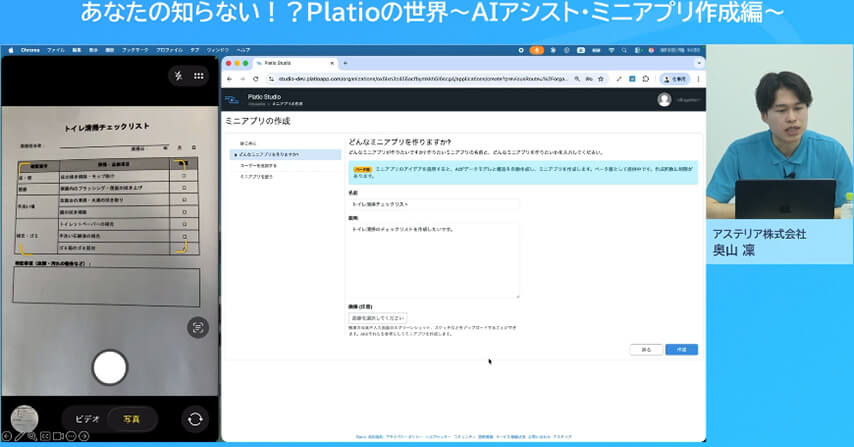Tap the live text scan icon
The height and width of the screenshot is (447, 854).
pos(197,327)
